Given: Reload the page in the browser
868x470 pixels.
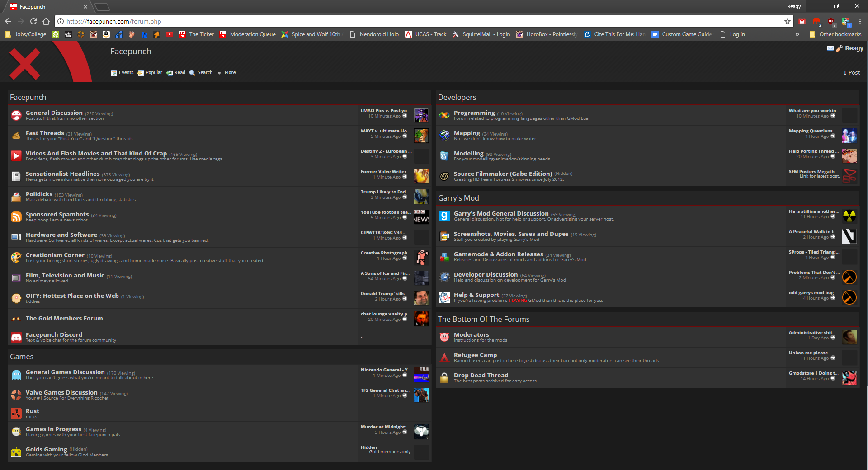Looking at the screenshot, I should (x=33, y=21).
